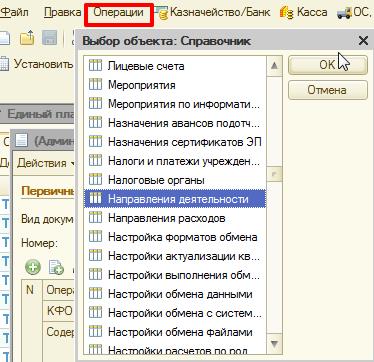Click the Казначейство/Банк coins icon
374x362 pixels.
(162, 13)
